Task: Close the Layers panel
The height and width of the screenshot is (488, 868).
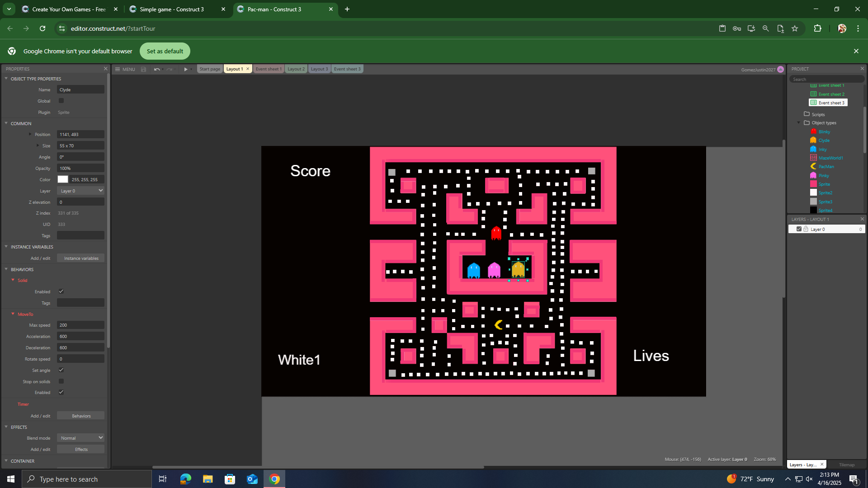Action: (x=862, y=219)
